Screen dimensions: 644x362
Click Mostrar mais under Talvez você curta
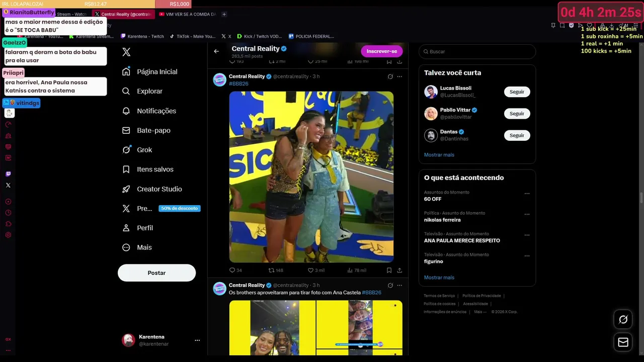[x=439, y=155]
